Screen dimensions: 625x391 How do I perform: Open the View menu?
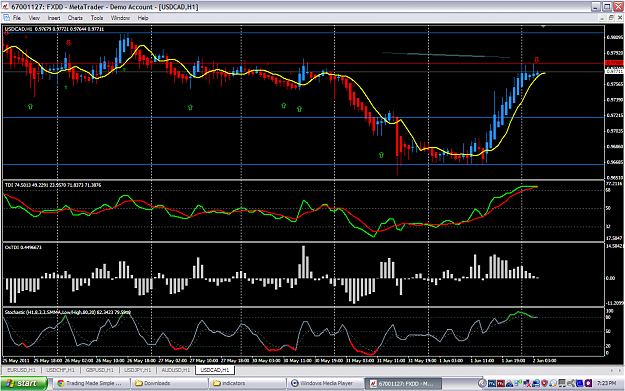click(x=34, y=18)
